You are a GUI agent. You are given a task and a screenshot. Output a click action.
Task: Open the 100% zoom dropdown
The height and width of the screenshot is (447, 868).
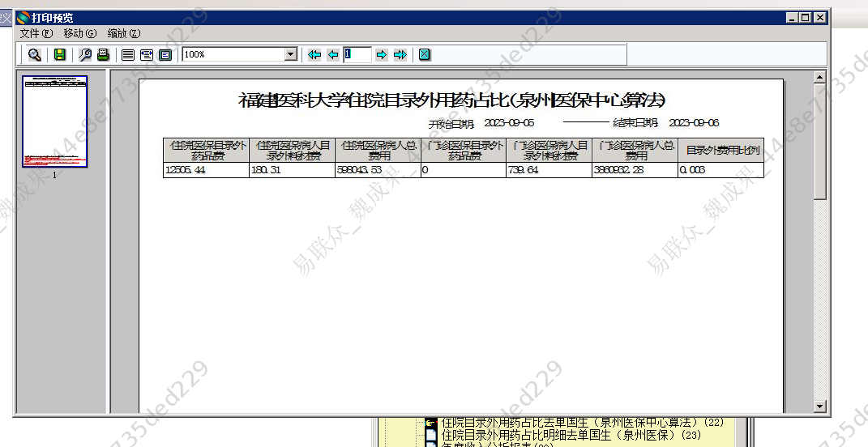[291, 54]
